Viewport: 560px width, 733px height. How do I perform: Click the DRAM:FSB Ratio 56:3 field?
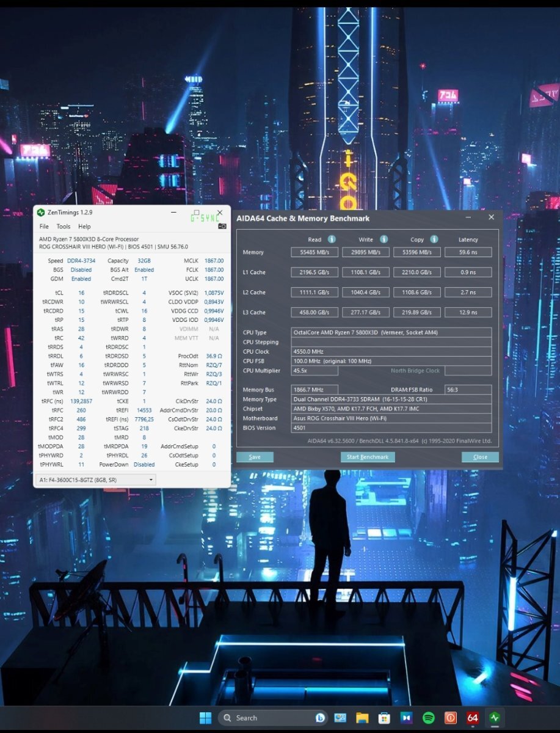coord(468,390)
